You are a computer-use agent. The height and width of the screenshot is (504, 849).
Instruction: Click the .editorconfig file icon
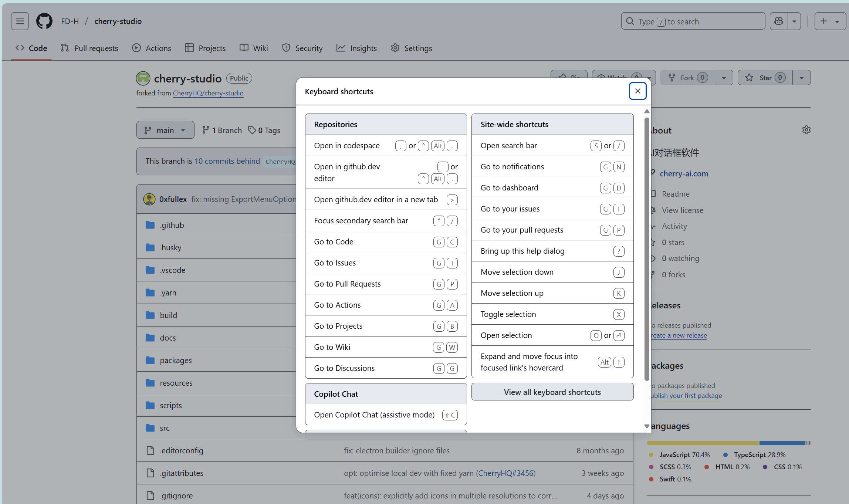[150, 450]
